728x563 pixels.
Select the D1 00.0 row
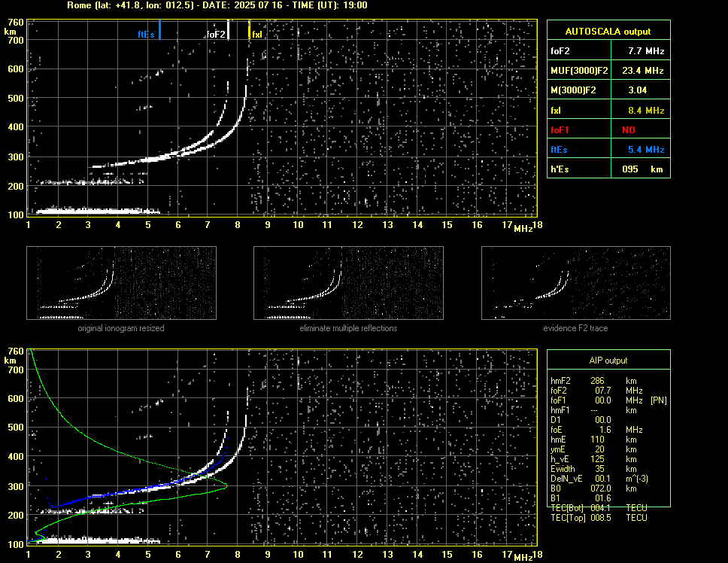tap(581, 420)
